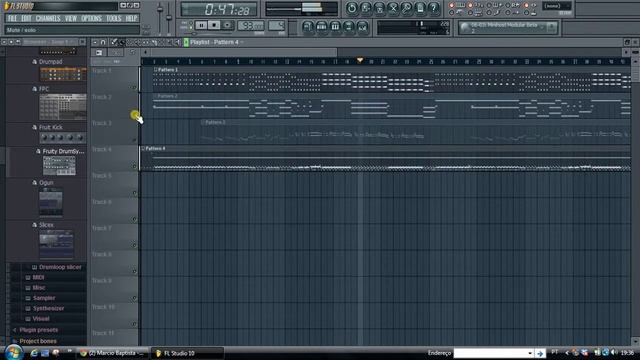Screen dimensions: 640x360
Task: Open the VIEW menu
Action: [x=71, y=18]
